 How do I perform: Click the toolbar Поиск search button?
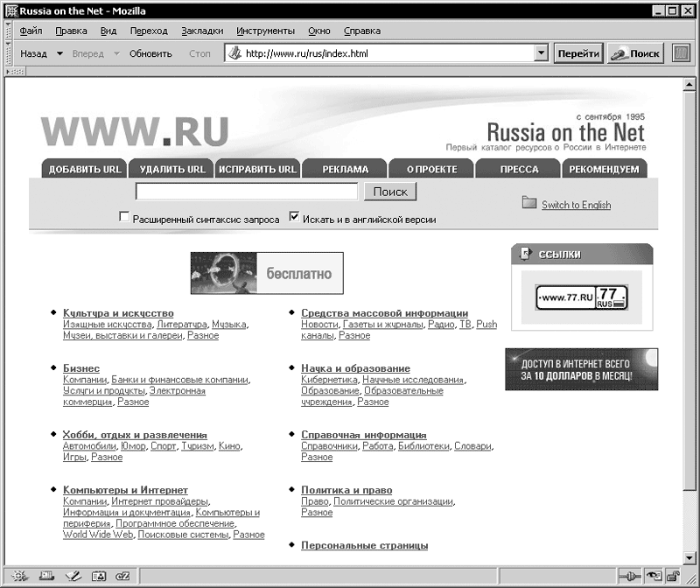coord(636,53)
